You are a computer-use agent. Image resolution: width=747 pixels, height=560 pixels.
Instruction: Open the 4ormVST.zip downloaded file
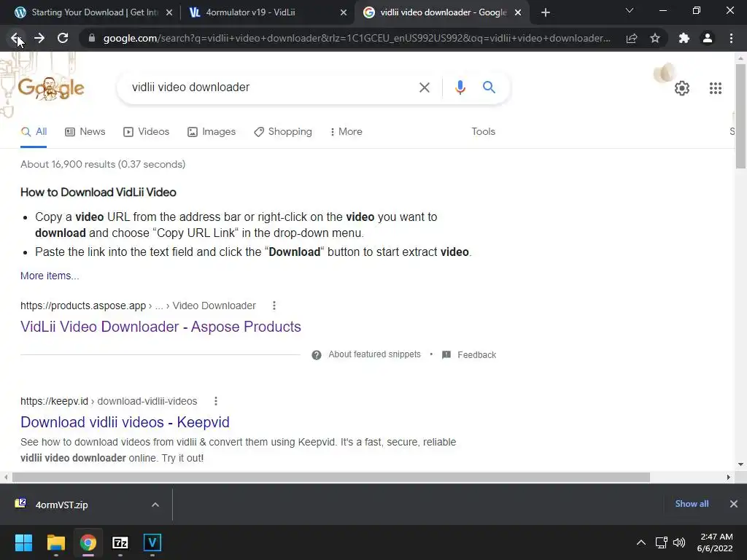(62, 505)
